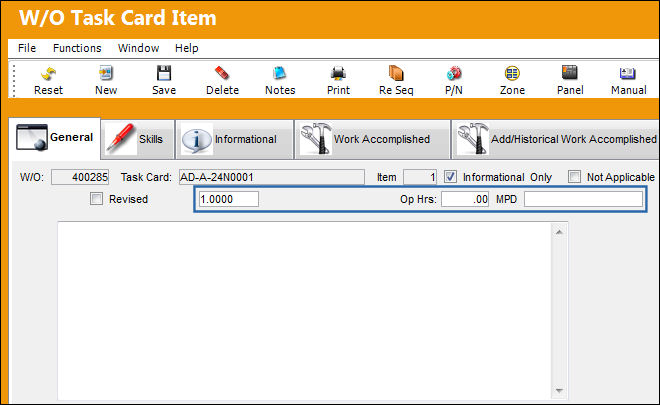Click the W/O number field

pyautogui.click(x=80, y=177)
